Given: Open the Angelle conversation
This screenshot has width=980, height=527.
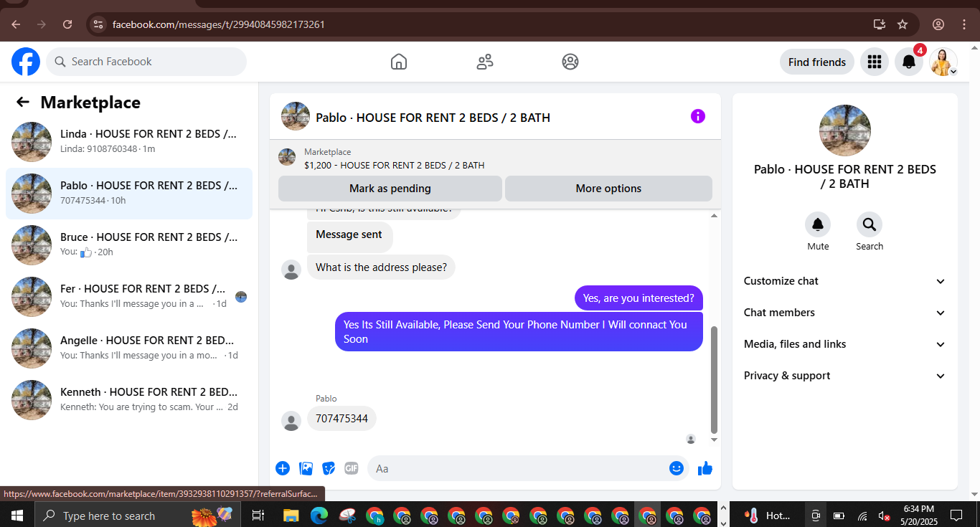Looking at the screenshot, I should [x=129, y=348].
